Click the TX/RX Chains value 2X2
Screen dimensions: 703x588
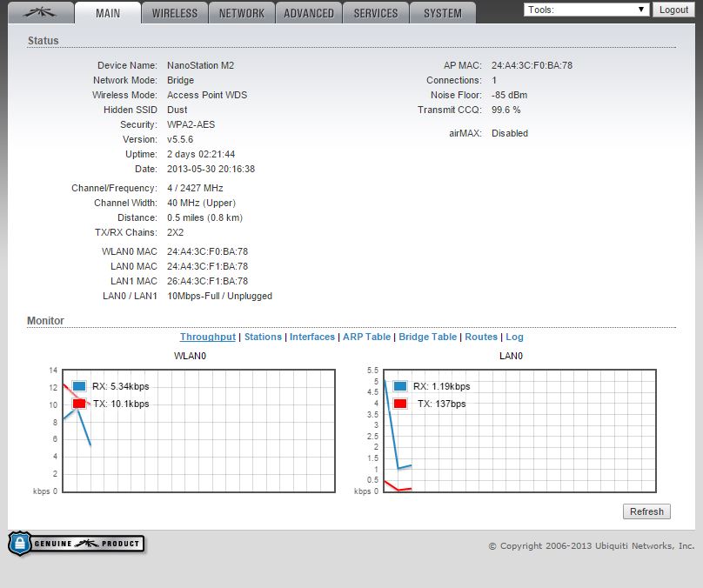pos(175,232)
